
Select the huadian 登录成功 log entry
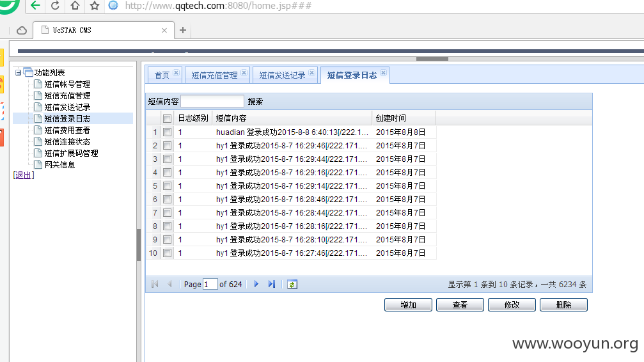[x=292, y=132]
